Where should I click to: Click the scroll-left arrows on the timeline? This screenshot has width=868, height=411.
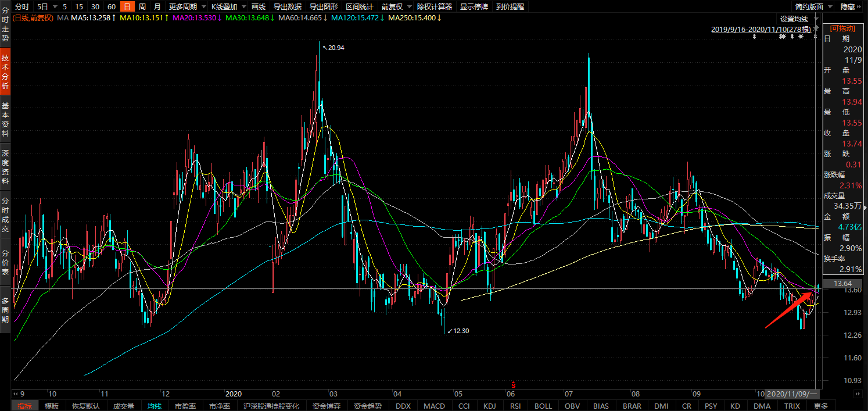point(16,393)
